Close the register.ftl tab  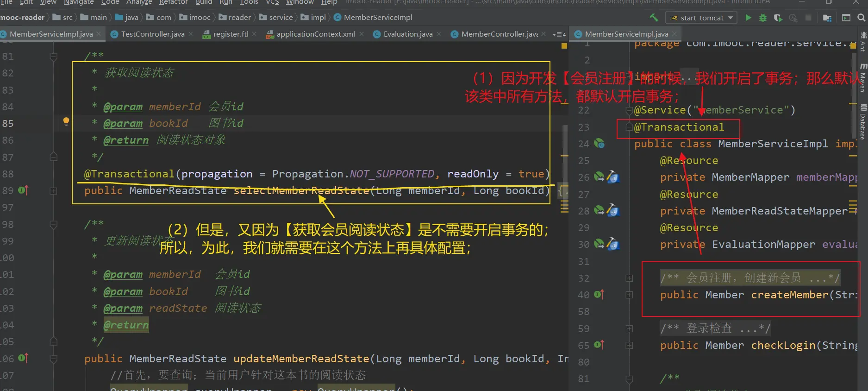[255, 34]
